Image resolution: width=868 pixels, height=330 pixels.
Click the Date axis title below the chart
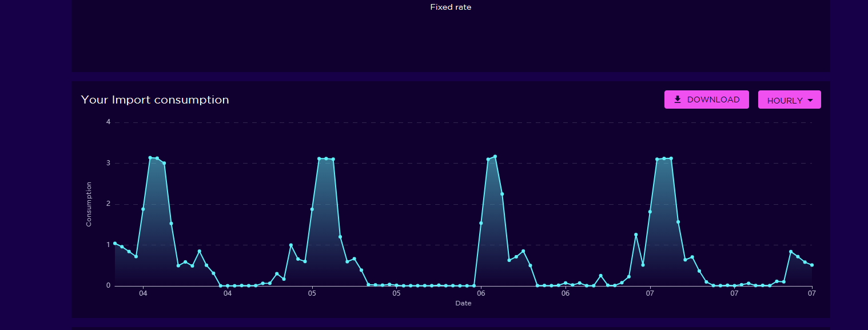coord(463,303)
